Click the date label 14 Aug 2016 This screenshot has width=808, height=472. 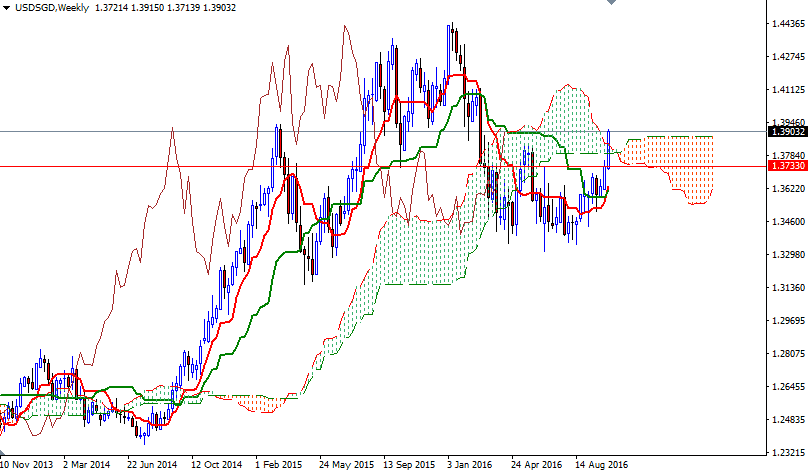coord(601,465)
